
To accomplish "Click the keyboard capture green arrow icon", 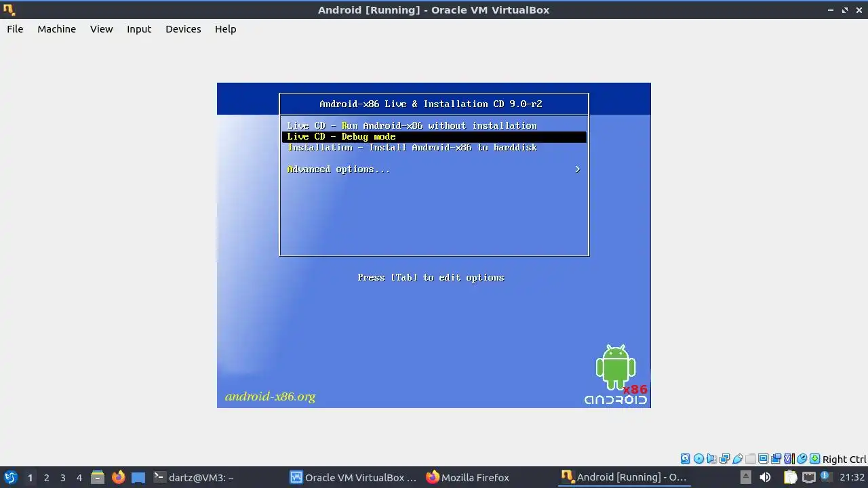I will coord(814,459).
